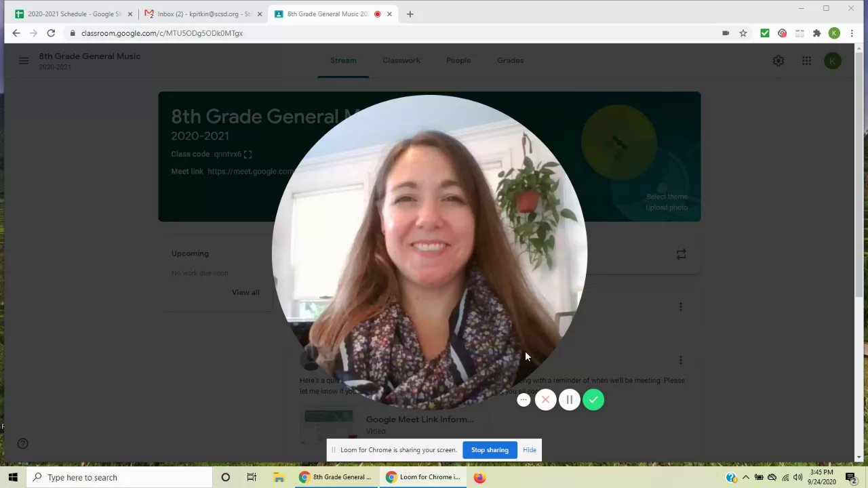This screenshot has width=868, height=488.
Task: Open the Classroom main menu hamburger icon
Action: pyautogui.click(x=24, y=61)
